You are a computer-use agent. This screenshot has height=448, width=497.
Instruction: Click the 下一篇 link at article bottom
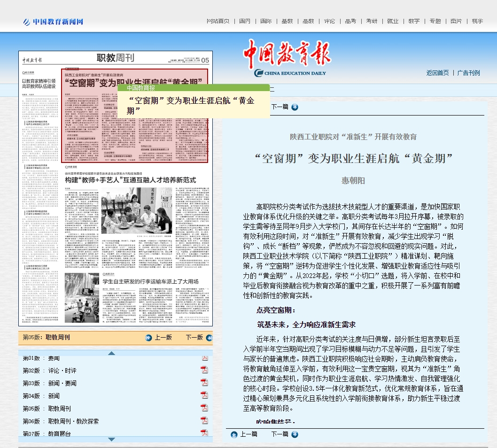(x=280, y=434)
